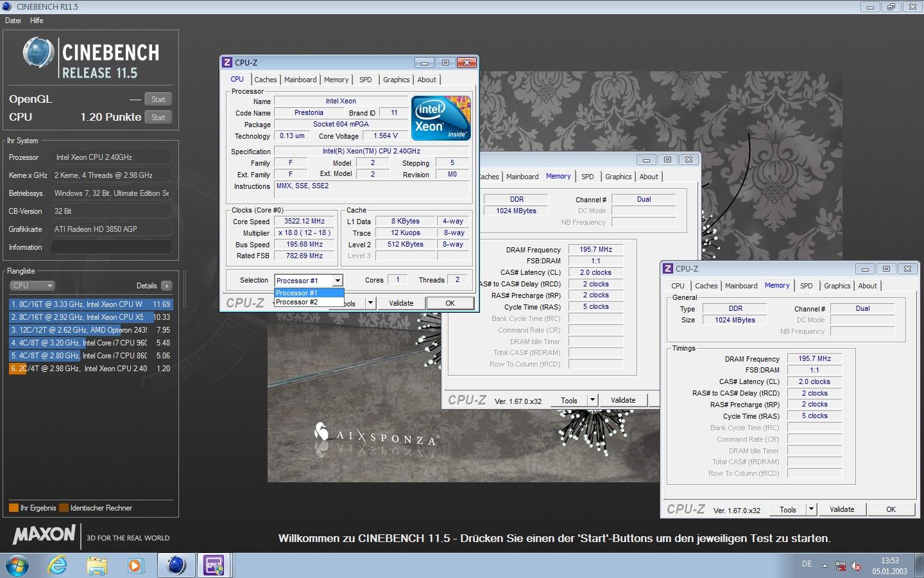
Task: Select Processor #2 in the dropdown list
Action: coord(309,302)
